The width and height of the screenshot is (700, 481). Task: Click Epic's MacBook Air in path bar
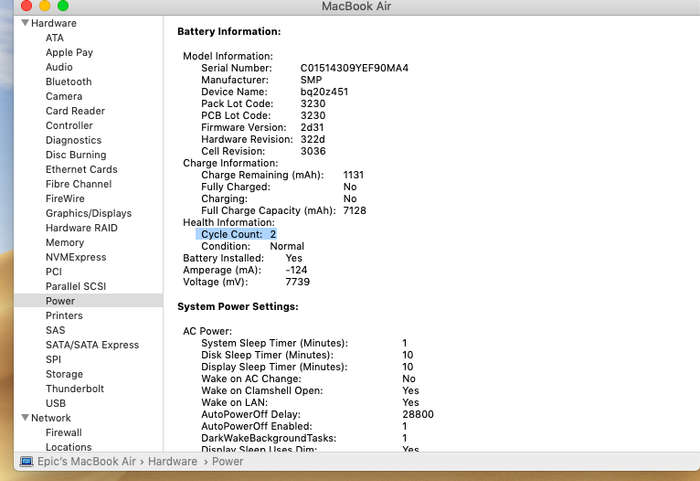point(86,461)
